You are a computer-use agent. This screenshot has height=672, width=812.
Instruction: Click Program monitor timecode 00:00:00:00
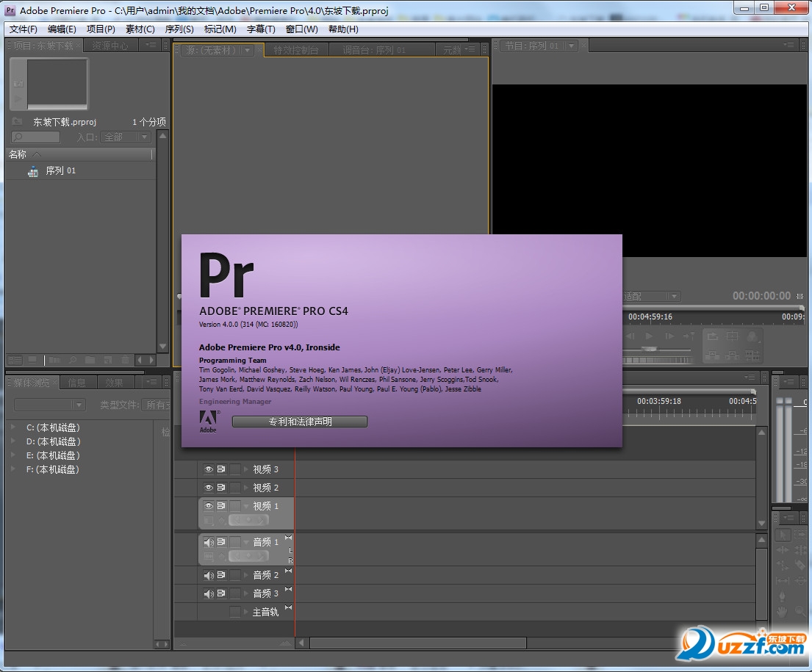[x=761, y=296]
